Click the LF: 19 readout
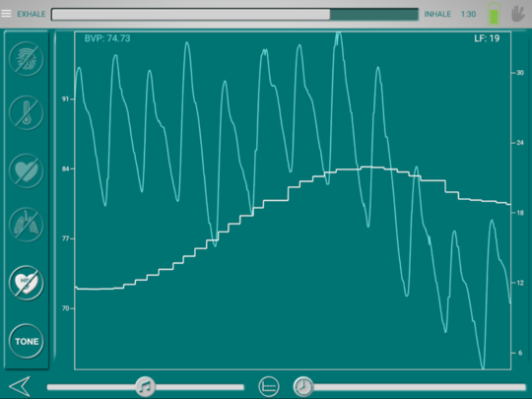This screenshot has height=399, width=532. 487,38
